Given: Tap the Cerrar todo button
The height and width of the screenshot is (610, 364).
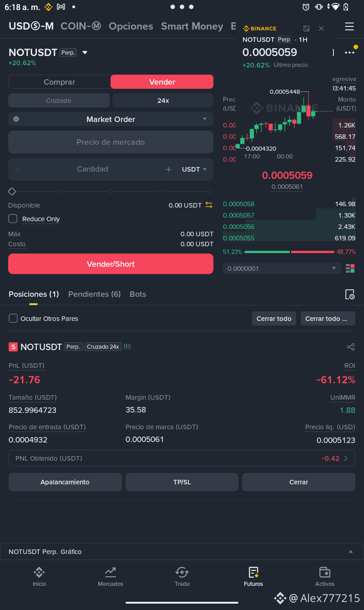Looking at the screenshot, I should [274, 319].
